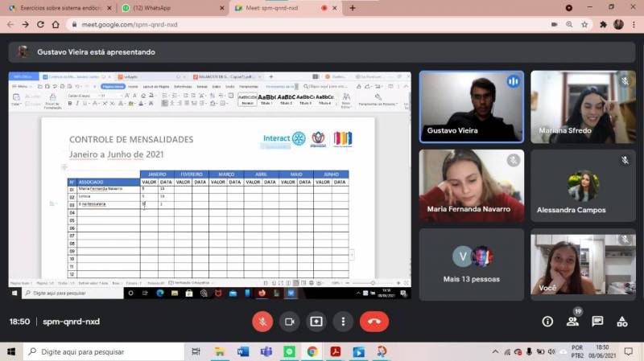This screenshot has width=644, height=361.
Task: Open the Windows Start menu
Action: click(x=11, y=351)
